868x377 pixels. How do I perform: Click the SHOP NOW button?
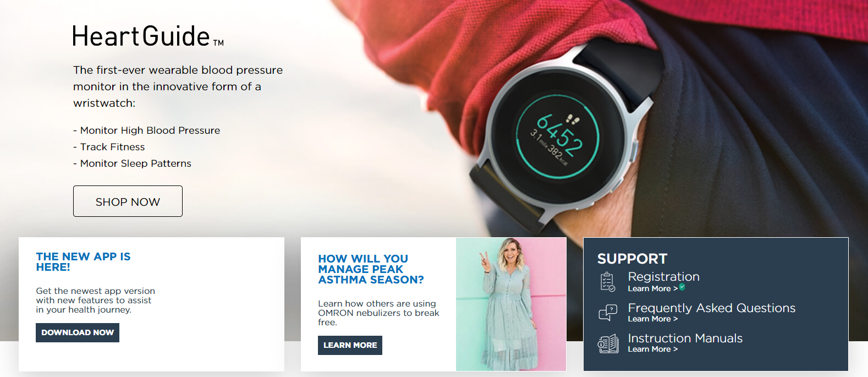click(x=128, y=201)
